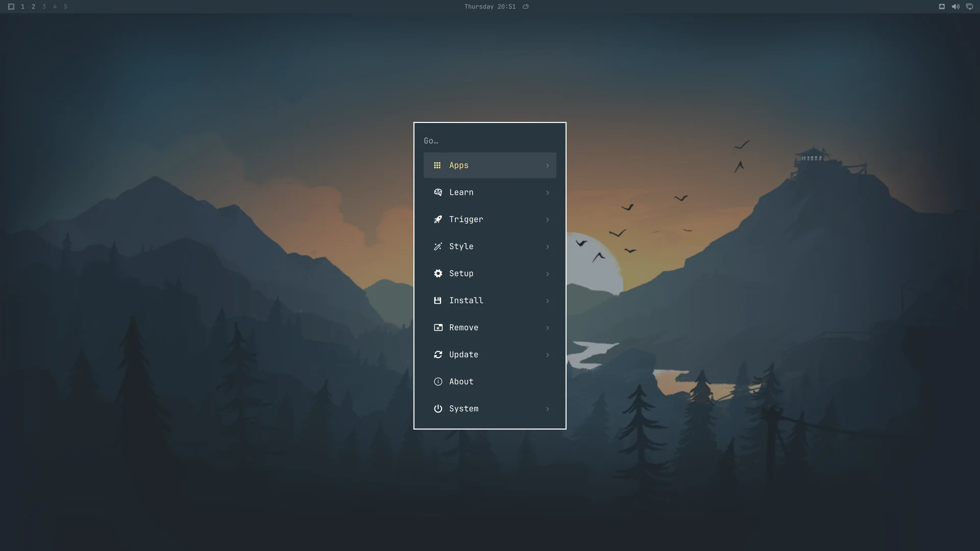Focus the Go… search field
980x551 pixels.
click(490, 141)
